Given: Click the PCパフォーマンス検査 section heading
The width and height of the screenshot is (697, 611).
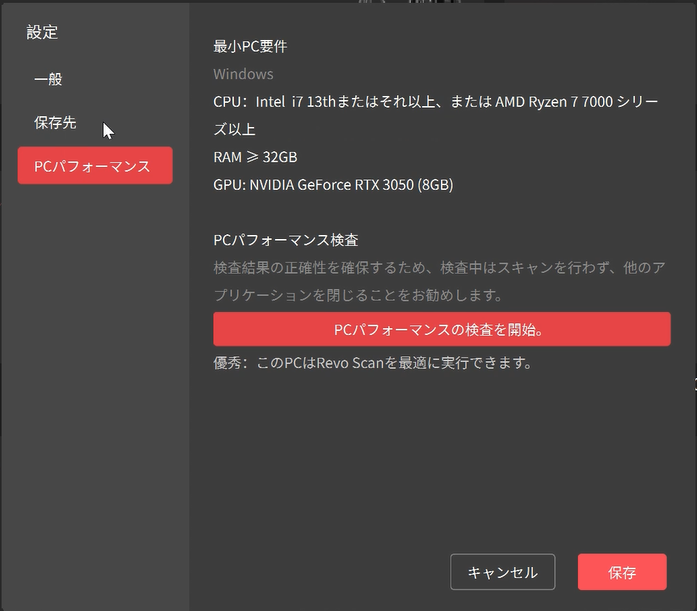Looking at the screenshot, I should (x=286, y=240).
